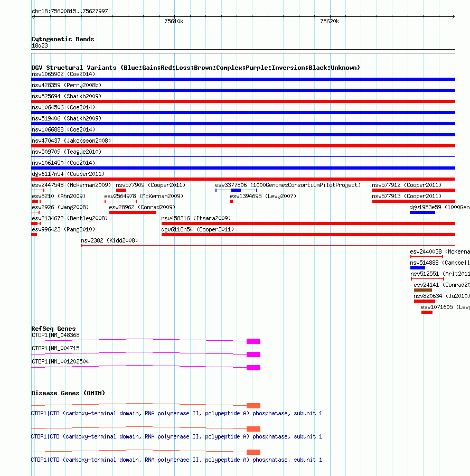Click the esv2134672 (Bentley2008) label

click(x=70, y=218)
